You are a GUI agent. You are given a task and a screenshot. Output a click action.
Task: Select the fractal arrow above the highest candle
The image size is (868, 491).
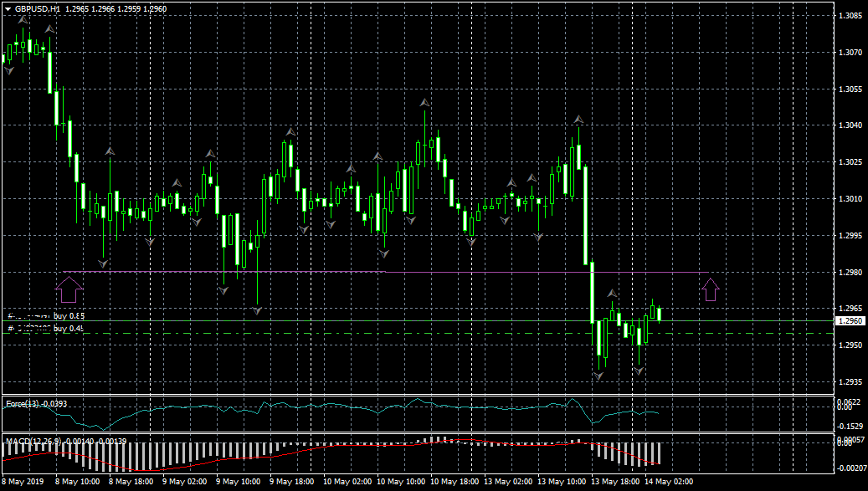tap(22, 18)
